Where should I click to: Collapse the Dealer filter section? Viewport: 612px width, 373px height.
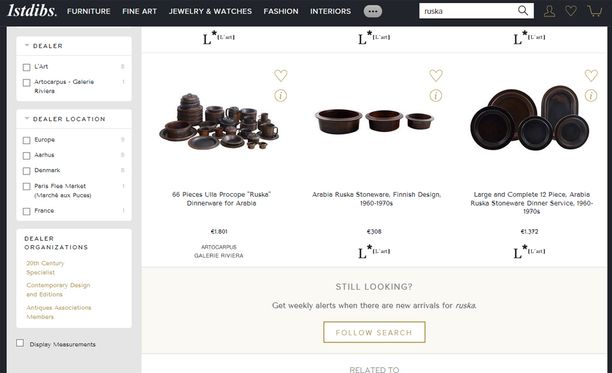pyautogui.click(x=27, y=45)
